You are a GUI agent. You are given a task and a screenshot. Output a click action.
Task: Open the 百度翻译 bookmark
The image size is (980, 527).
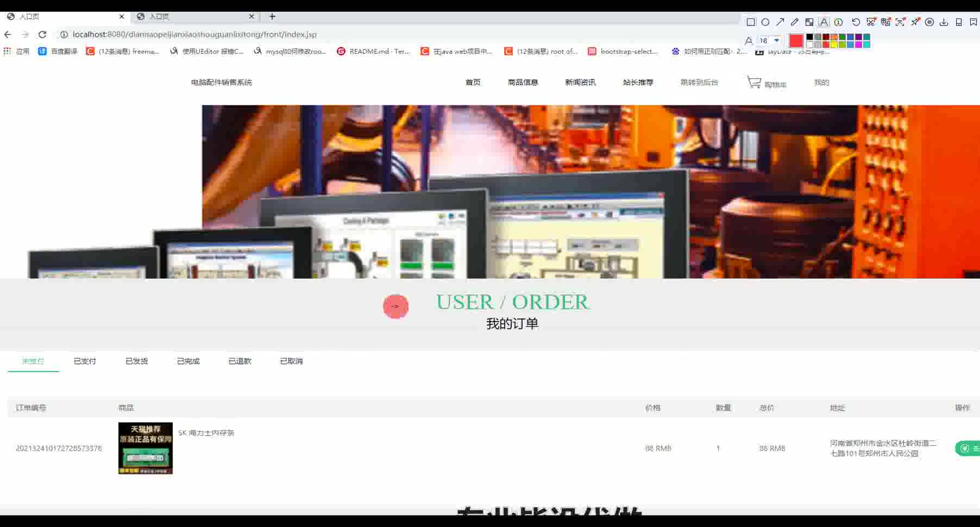pyautogui.click(x=58, y=51)
